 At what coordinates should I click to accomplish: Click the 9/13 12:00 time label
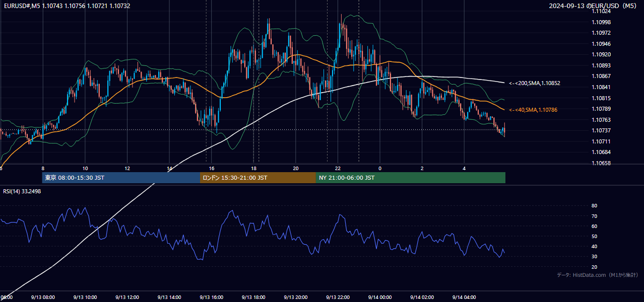127,297
